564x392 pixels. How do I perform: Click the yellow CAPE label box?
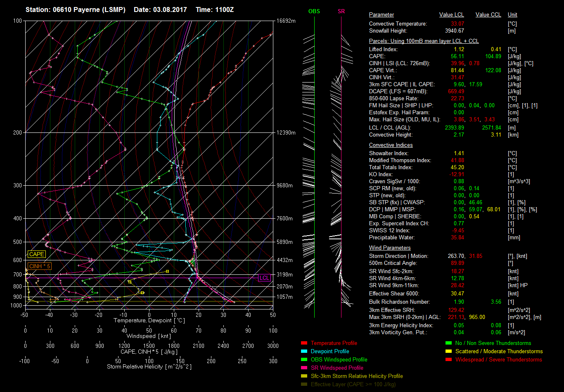coord(37,255)
